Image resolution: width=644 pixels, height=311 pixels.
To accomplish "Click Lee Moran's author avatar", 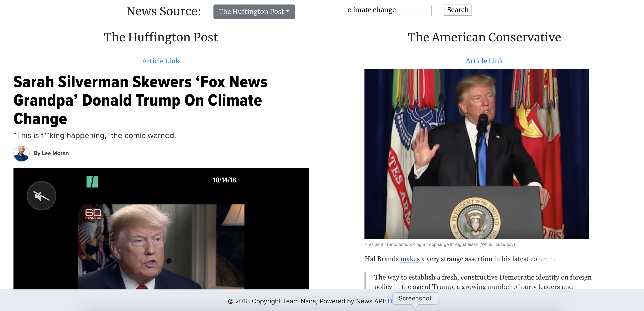I will pos(22,153).
